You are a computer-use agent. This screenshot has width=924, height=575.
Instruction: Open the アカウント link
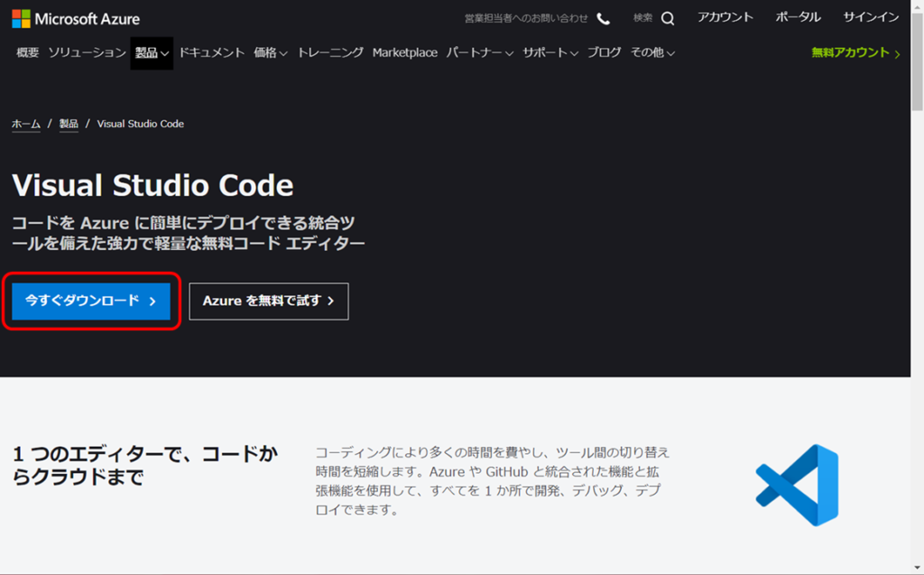point(725,17)
